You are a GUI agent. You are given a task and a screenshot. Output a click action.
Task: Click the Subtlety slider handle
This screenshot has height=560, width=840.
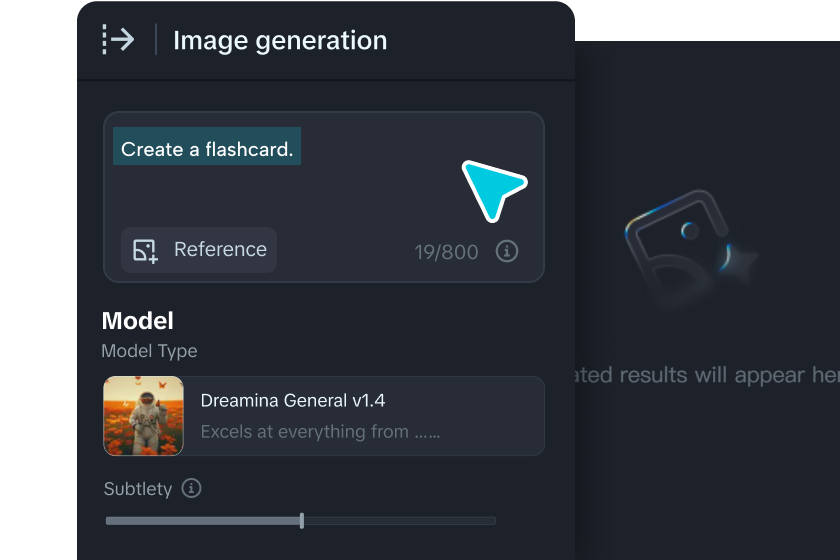pyautogui.click(x=302, y=520)
